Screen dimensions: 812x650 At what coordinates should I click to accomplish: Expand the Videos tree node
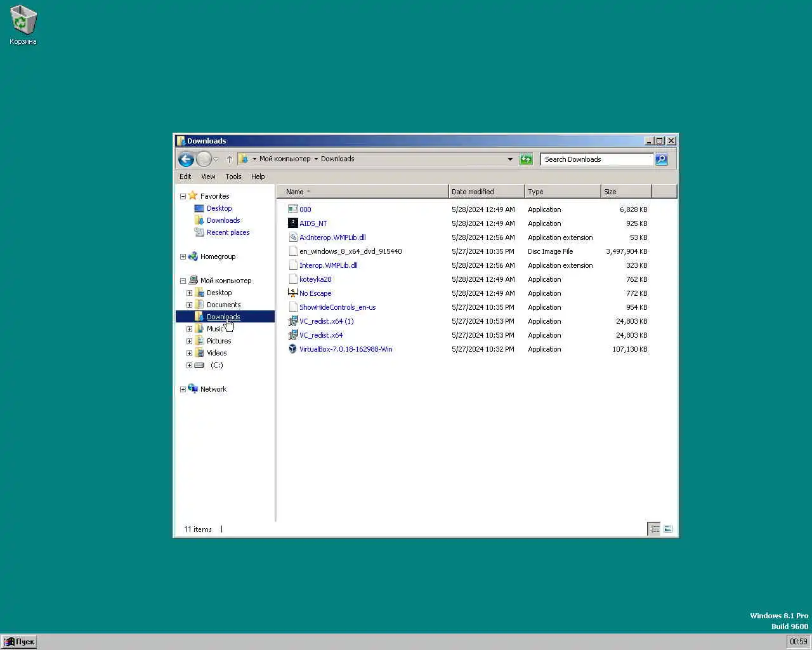pyautogui.click(x=189, y=354)
